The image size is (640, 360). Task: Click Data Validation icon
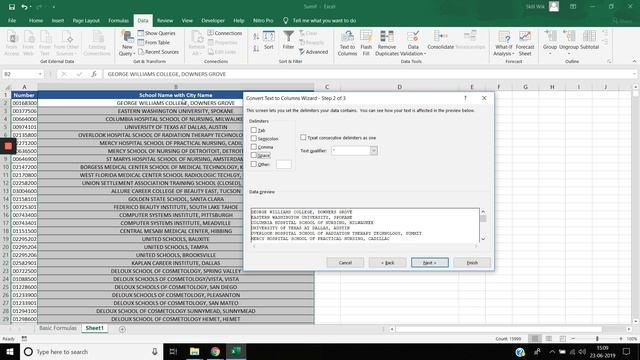(x=413, y=44)
